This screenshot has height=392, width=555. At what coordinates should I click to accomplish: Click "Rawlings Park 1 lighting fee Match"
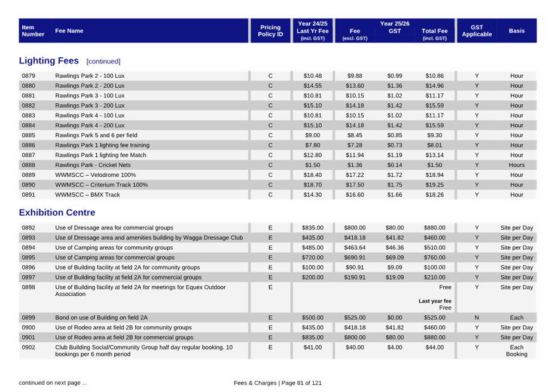pos(100,155)
